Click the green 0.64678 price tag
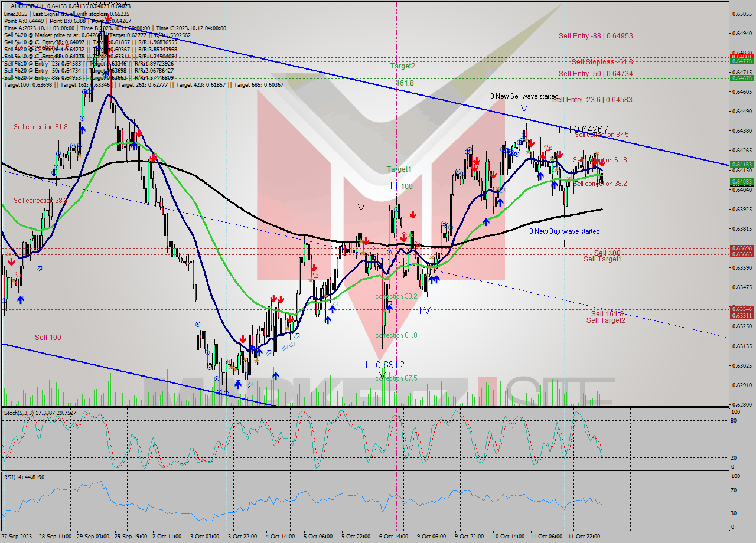This screenshot has height=543, width=756. coord(742,78)
